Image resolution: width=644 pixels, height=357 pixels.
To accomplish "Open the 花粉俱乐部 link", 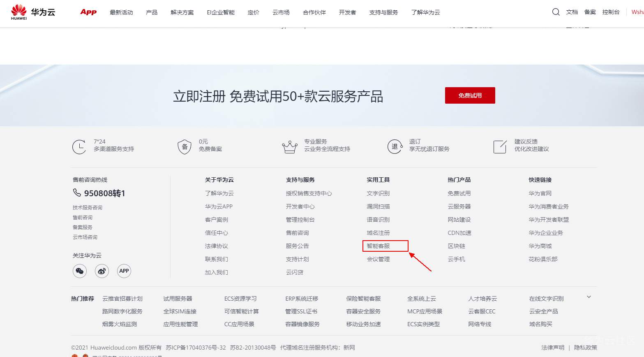I will click(543, 259).
